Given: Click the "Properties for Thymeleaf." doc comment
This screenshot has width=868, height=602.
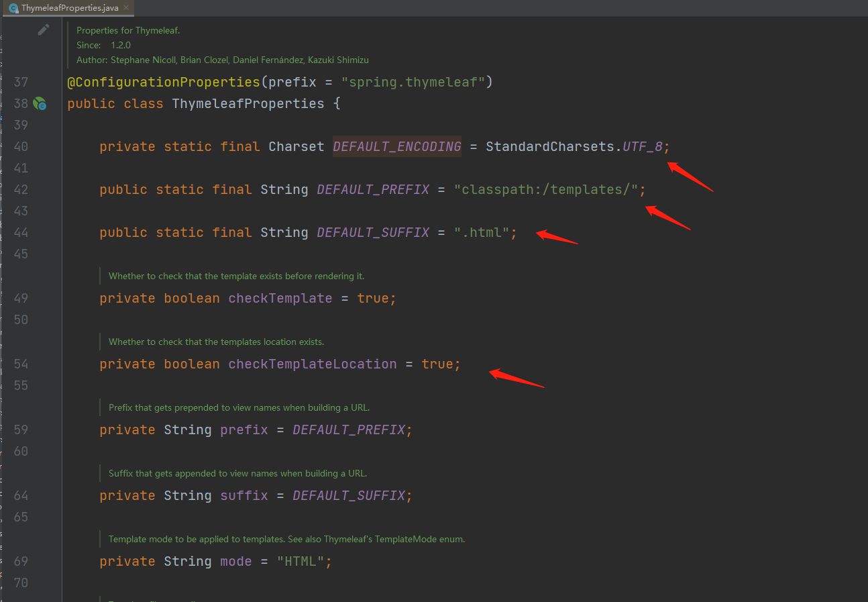Looking at the screenshot, I should pyautogui.click(x=128, y=30).
